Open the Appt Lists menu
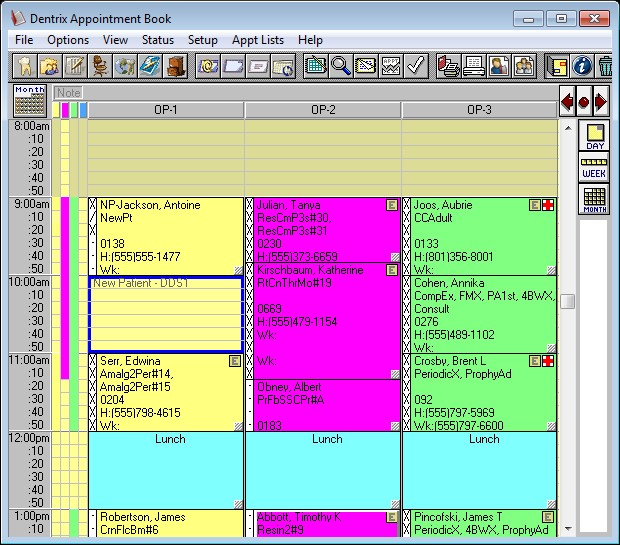The width and height of the screenshot is (620, 545). tap(258, 40)
